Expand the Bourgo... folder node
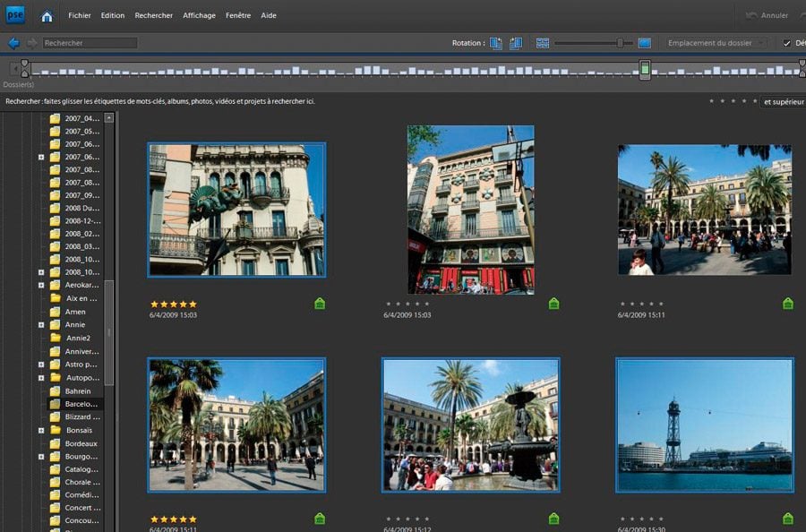Image resolution: width=806 pixels, height=532 pixels. (41, 456)
